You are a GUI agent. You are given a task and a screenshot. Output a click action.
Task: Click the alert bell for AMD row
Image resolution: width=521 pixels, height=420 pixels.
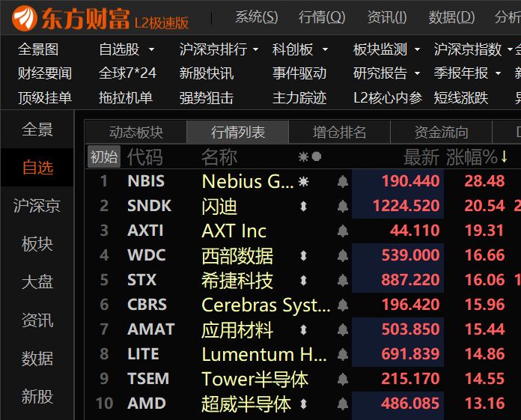(343, 404)
